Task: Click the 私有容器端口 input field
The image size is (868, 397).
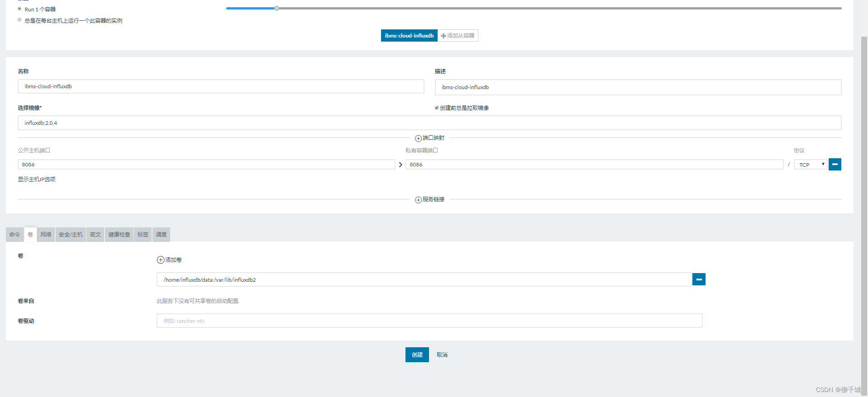Action: pyautogui.click(x=594, y=165)
